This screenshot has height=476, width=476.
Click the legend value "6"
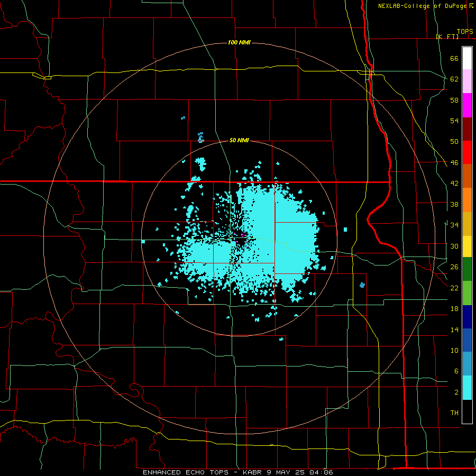click(x=456, y=371)
